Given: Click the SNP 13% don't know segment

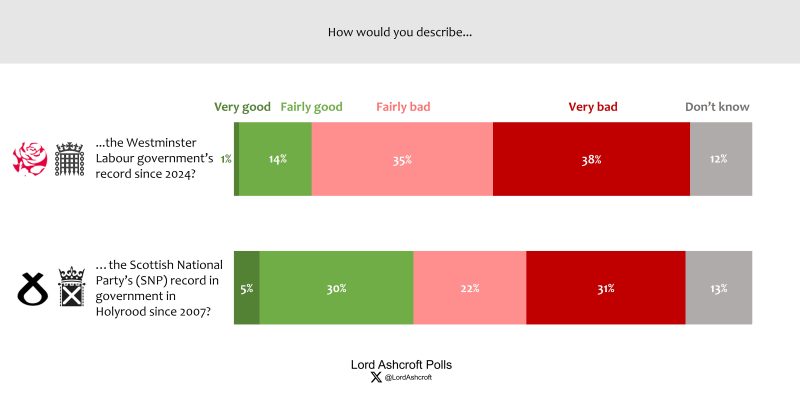Looking at the screenshot, I should [x=720, y=288].
